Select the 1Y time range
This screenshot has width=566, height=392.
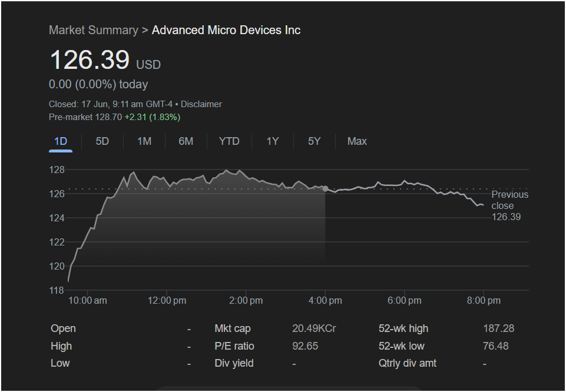click(x=273, y=141)
